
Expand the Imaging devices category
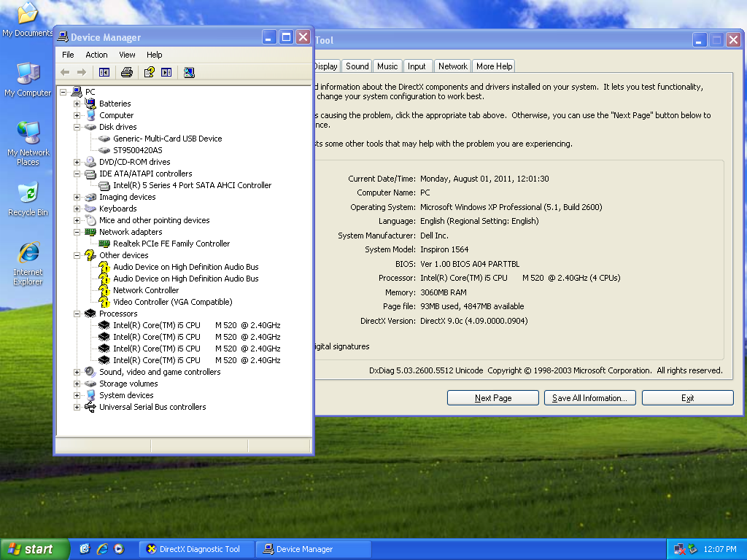pos(77,197)
